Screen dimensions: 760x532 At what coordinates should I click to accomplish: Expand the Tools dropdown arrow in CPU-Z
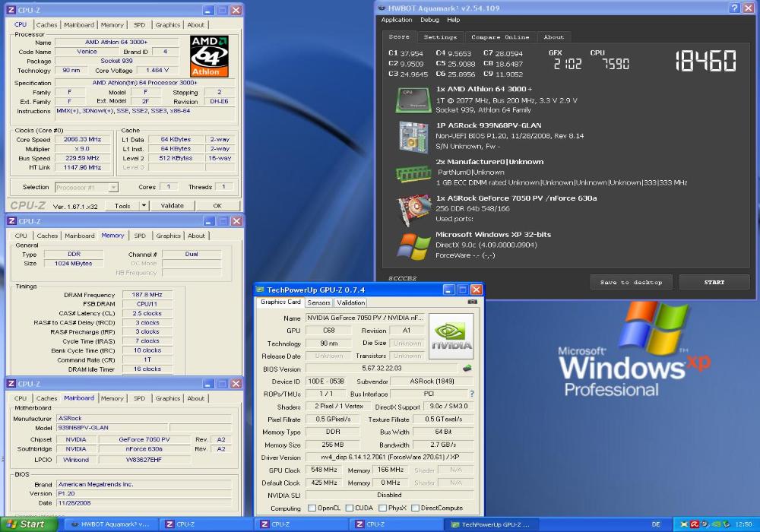point(144,206)
